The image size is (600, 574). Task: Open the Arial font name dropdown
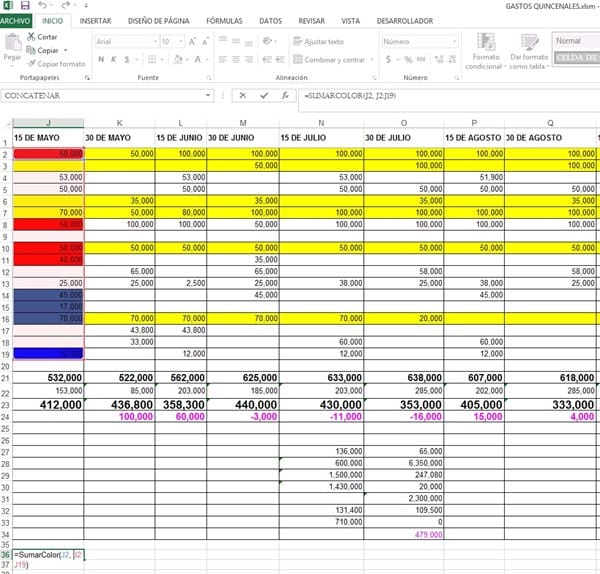tap(156, 41)
